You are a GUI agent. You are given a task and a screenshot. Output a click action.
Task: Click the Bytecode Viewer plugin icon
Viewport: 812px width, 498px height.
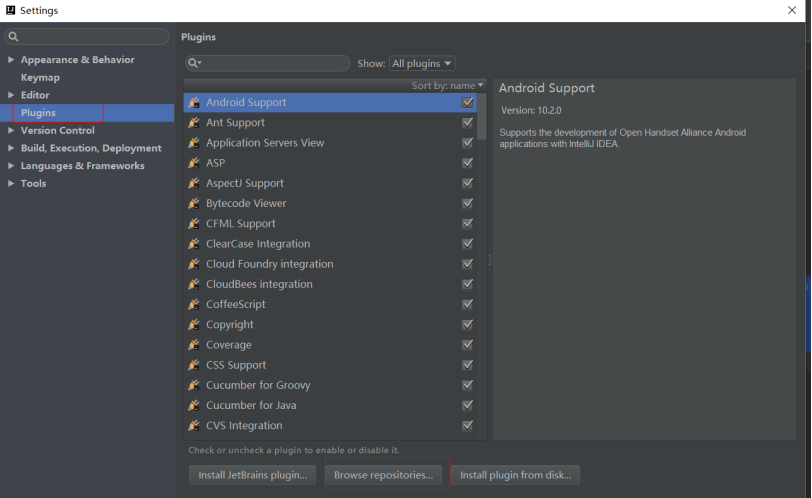point(194,203)
